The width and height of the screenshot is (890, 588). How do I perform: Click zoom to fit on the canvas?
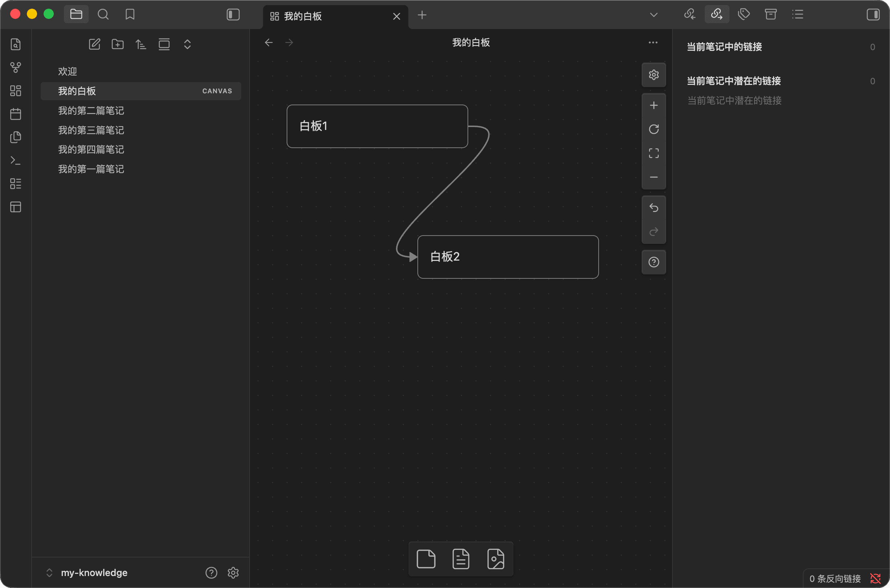[654, 153]
